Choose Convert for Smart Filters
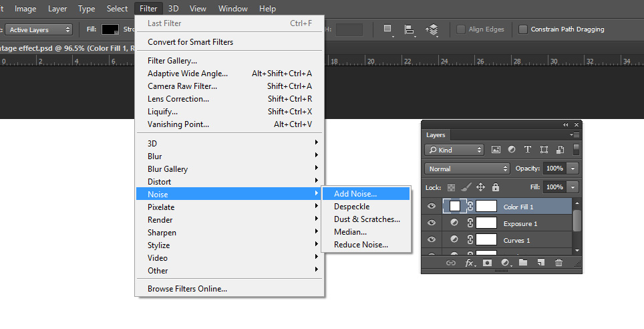 click(230, 42)
